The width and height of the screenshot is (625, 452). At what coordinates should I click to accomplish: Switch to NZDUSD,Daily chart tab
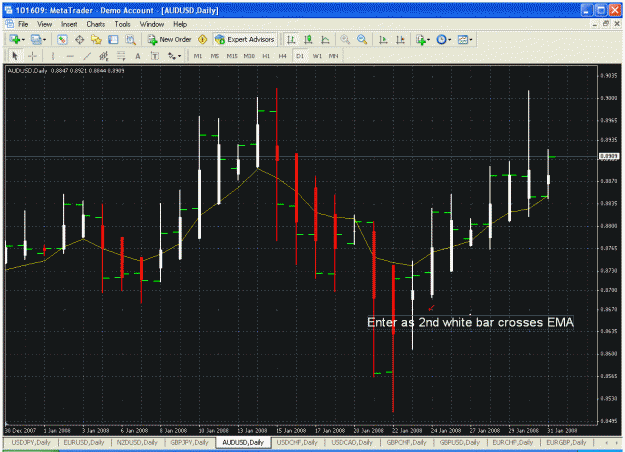[137, 442]
